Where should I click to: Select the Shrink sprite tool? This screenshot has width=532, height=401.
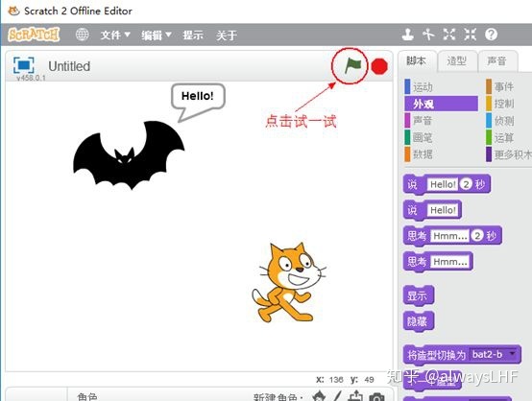471,35
